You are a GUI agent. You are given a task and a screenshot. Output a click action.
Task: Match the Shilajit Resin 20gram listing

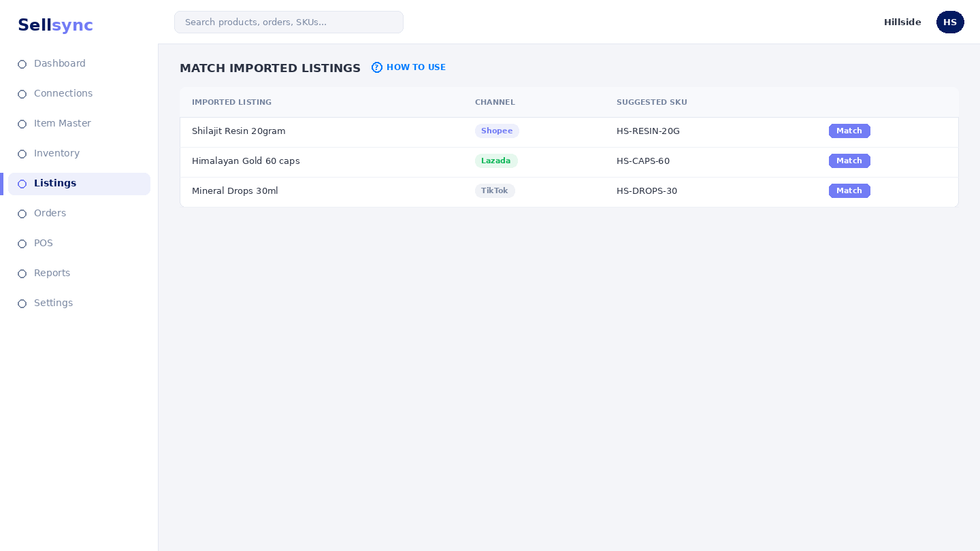(x=849, y=131)
